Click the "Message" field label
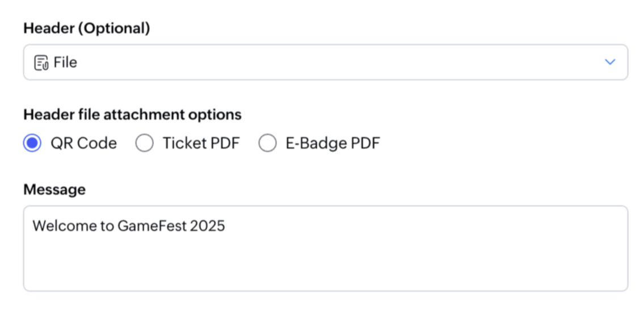The height and width of the screenshot is (309, 644). pos(54,190)
